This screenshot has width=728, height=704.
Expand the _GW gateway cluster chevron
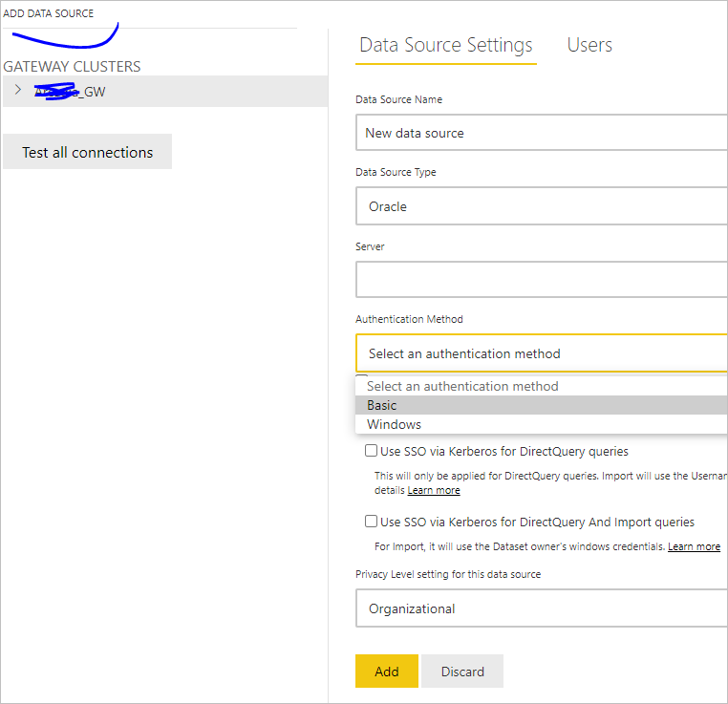tap(17, 90)
